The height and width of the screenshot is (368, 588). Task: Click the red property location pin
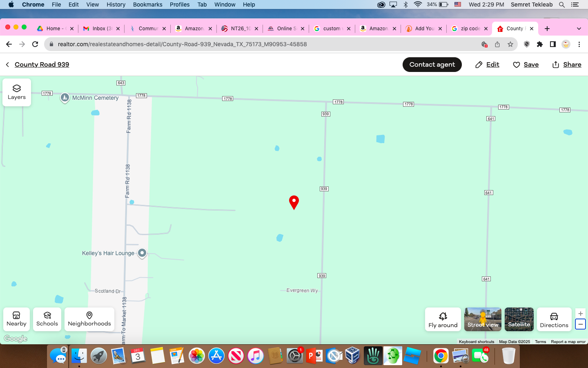[294, 202]
